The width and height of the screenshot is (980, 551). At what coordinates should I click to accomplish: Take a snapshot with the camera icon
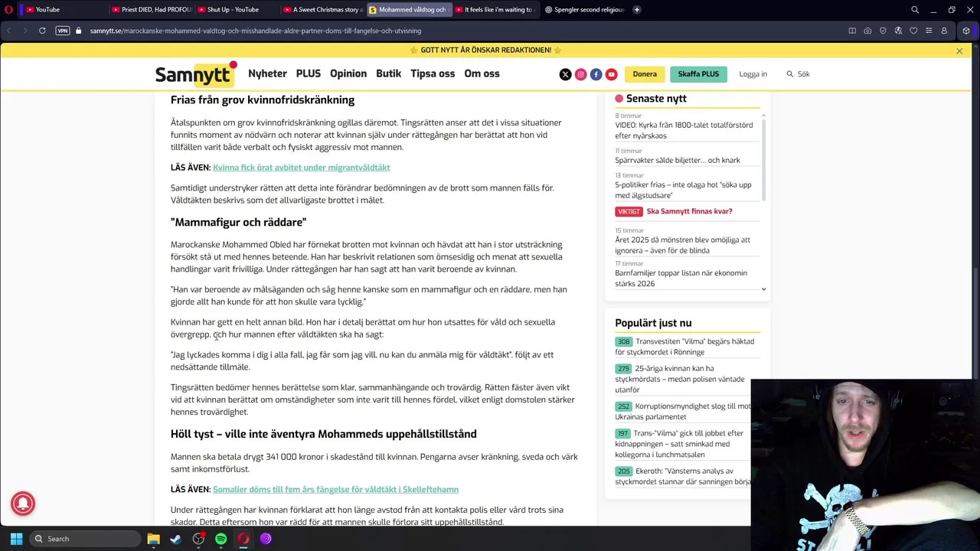[x=867, y=31]
